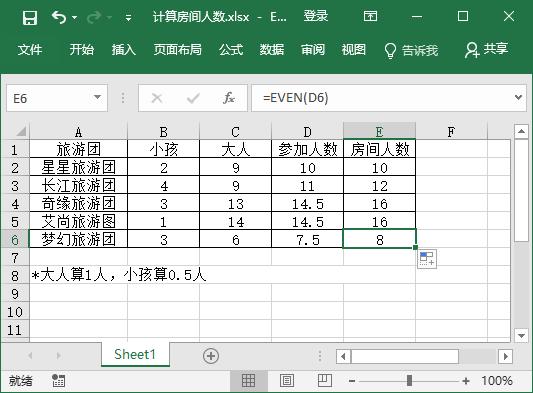Viewport: 533px width, 393px height.
Task: Open the 页面布局 tab
Action: pyautogui.click(x=177, y=50)
